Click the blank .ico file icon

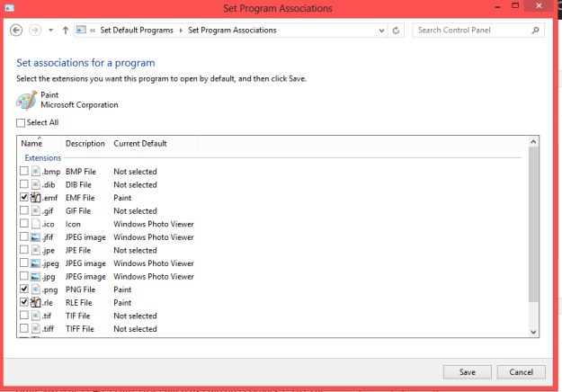pos(35,224)
